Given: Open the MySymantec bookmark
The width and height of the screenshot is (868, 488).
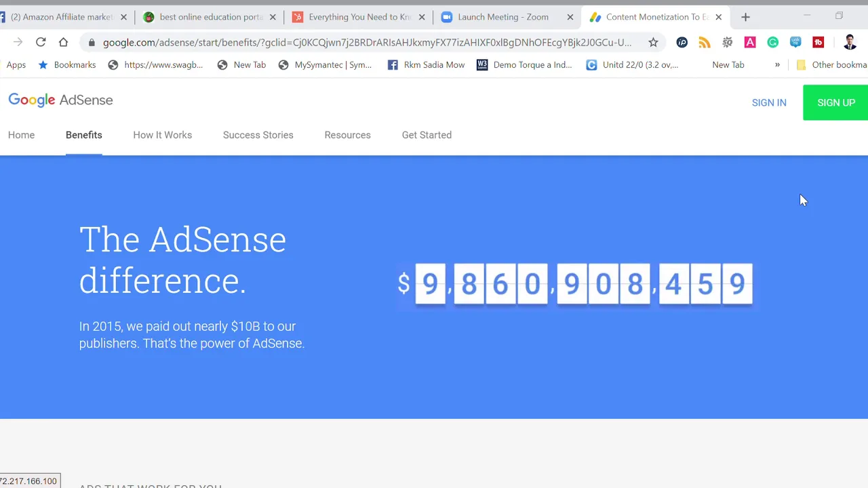Looking at the screenshot, I should [x=325, y=65].
